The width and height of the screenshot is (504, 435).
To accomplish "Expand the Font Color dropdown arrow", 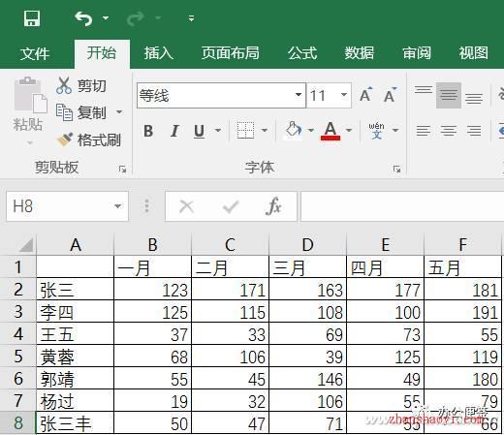I will tap(349, 131).
